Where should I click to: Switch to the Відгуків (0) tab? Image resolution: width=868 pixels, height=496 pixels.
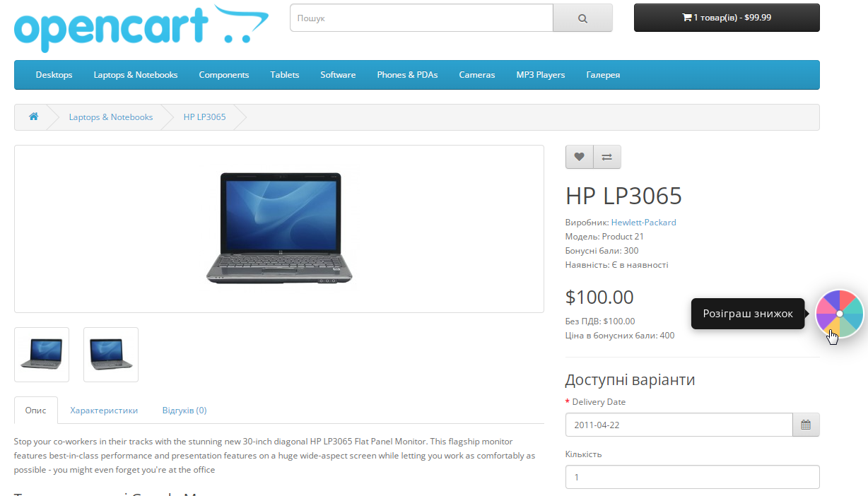[184, 410]
